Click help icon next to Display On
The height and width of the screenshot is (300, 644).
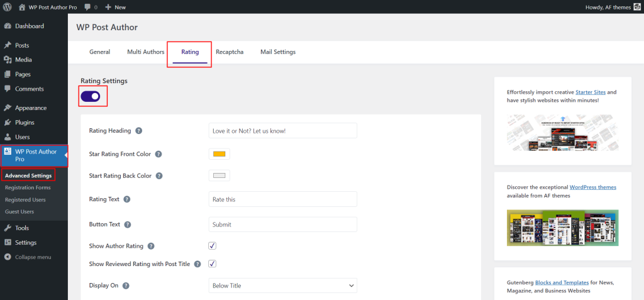[x=126, y=286]
